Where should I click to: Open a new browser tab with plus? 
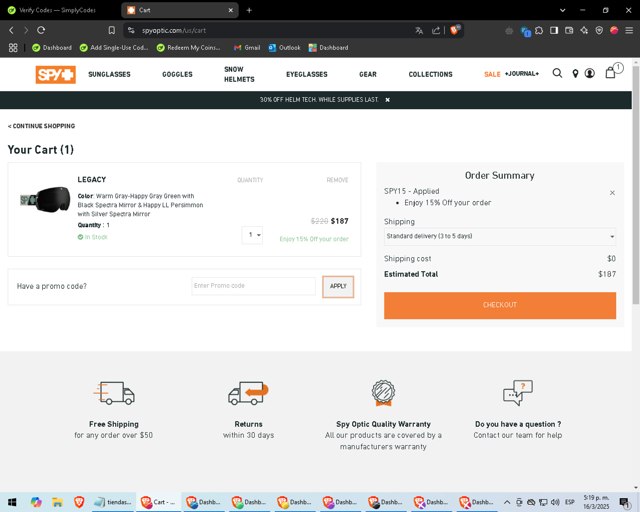click(249, 10)
